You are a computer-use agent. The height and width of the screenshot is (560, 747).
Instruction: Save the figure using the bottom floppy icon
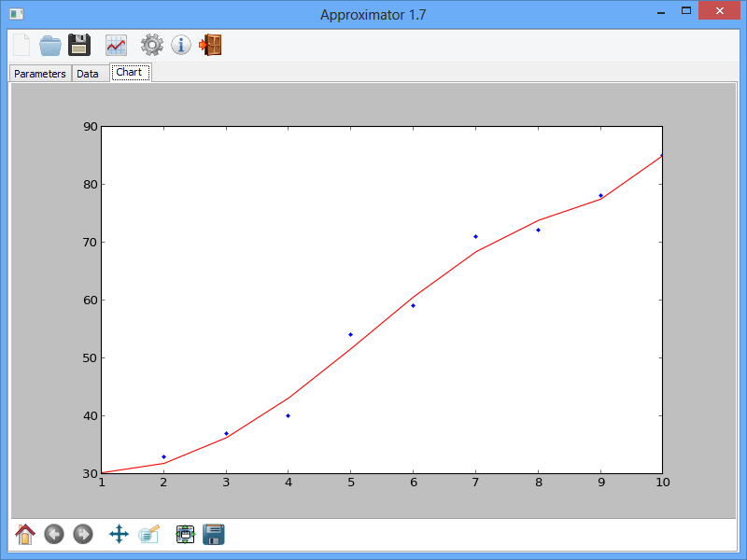pyautogui.click(x=214, y=534)
